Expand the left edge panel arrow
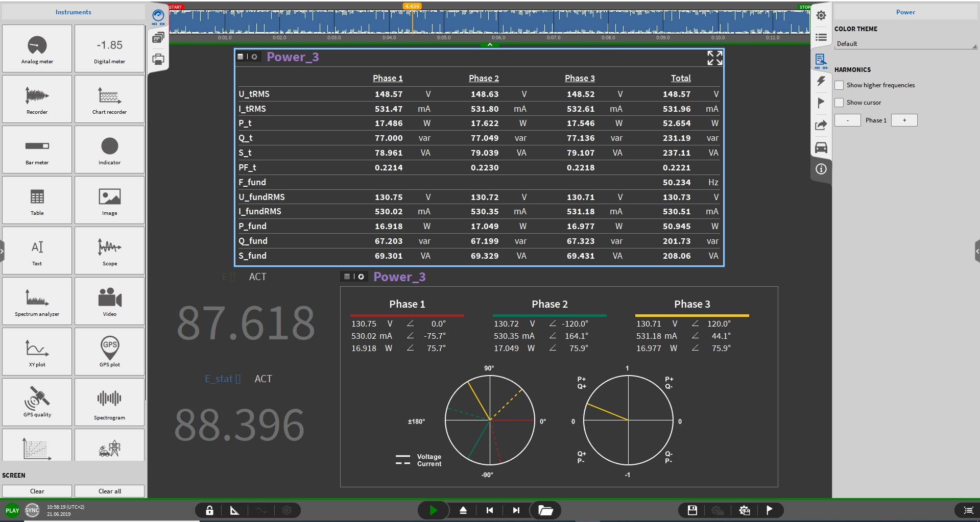 point(2,251)
